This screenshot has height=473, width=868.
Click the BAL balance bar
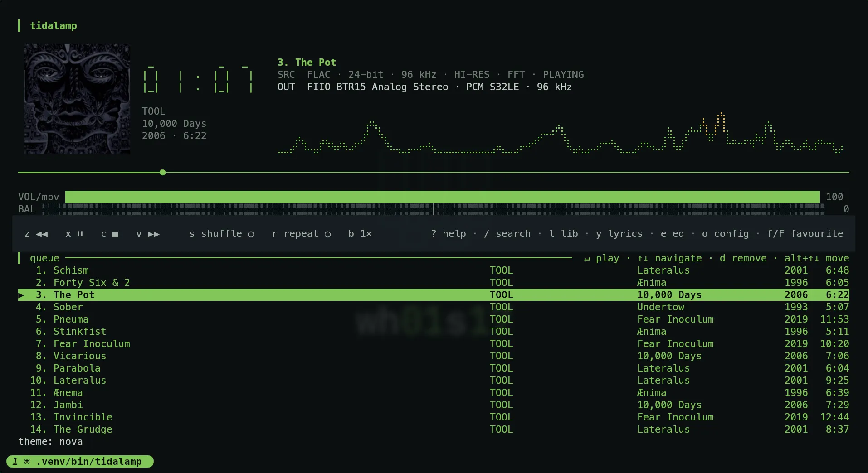point(434,209)
